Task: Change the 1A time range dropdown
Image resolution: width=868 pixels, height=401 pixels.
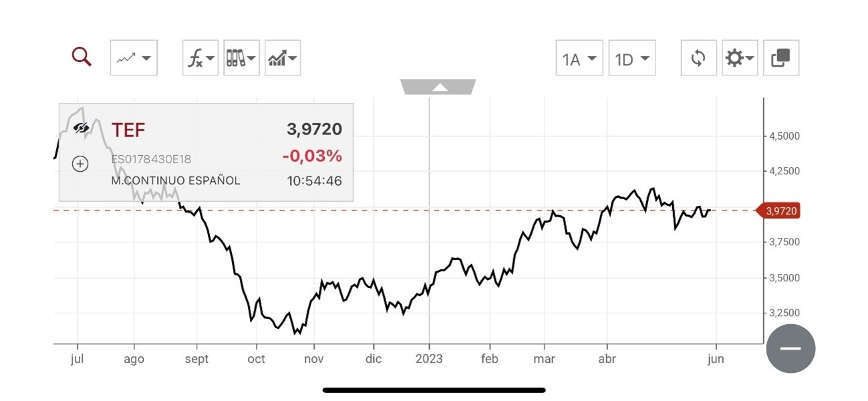Action: coord(579,58)
